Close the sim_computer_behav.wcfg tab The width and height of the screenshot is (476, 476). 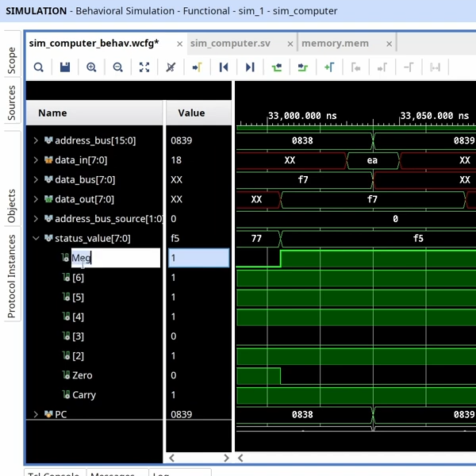[180, 44]
